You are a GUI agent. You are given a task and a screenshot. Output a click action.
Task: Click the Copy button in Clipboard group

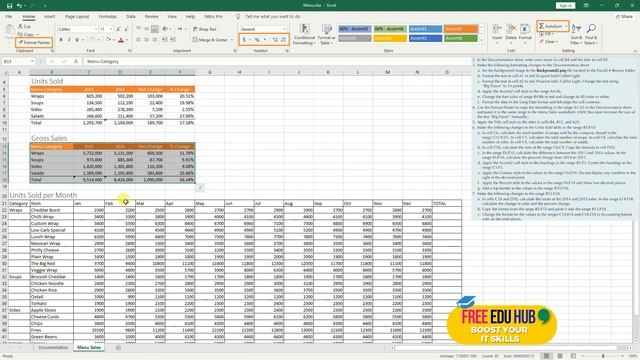[27, 34]
